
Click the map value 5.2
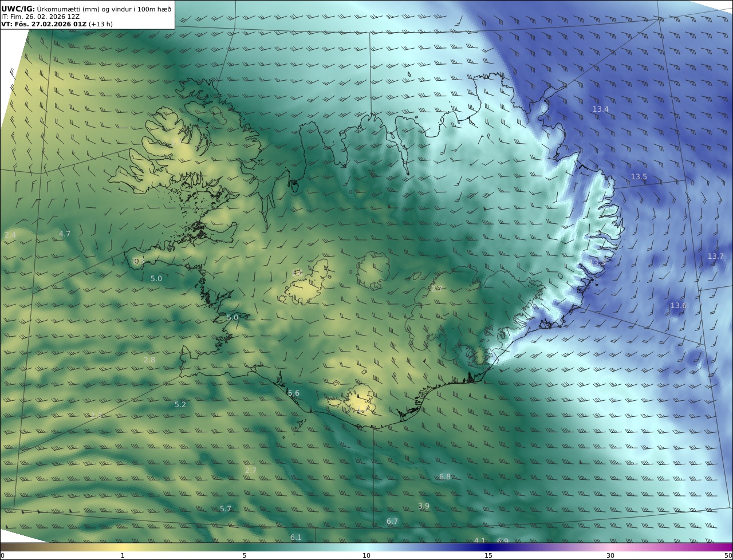pyautogui.click(x=180, y=404)
